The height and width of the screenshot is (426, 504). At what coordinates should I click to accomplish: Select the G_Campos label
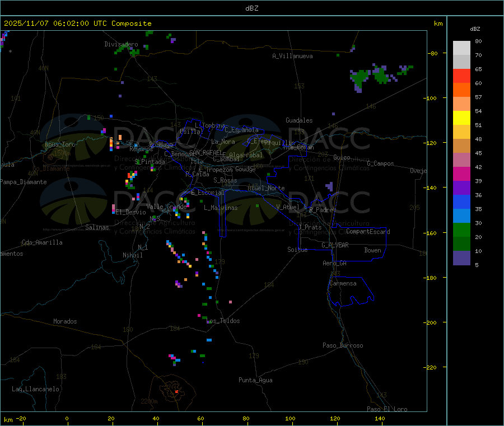(x=381, y=163)
